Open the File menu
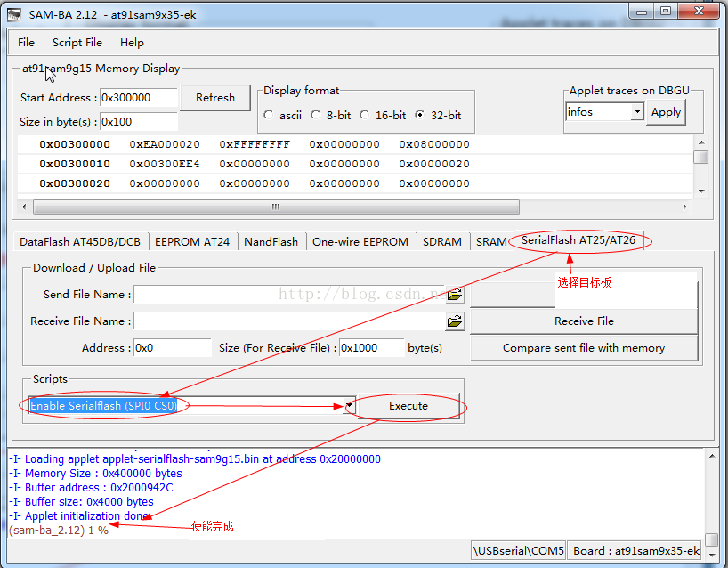The width and height of the screenshot is (728, 568). tap(26, 42)
